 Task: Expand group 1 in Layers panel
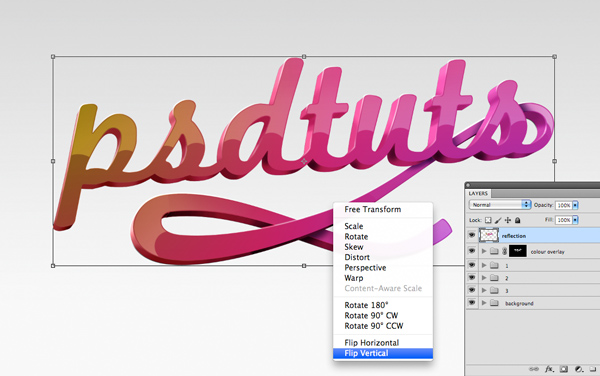point(484,265)
